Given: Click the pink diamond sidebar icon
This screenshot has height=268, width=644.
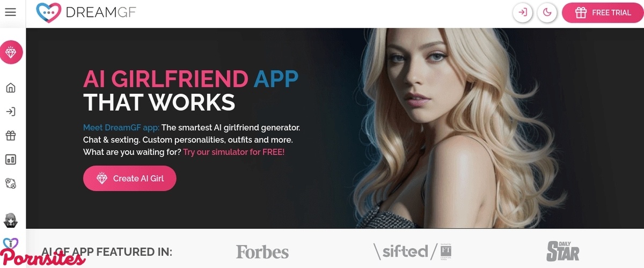Looking at the screenshot, I should pos(11,52).
